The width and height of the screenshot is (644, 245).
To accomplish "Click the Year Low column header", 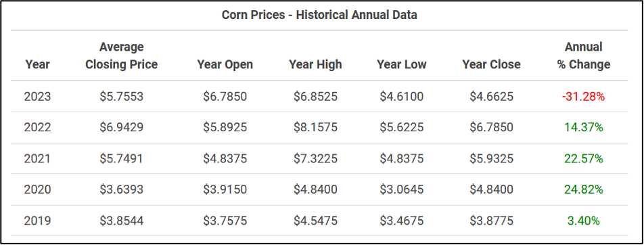I will (x=402, y=64).
